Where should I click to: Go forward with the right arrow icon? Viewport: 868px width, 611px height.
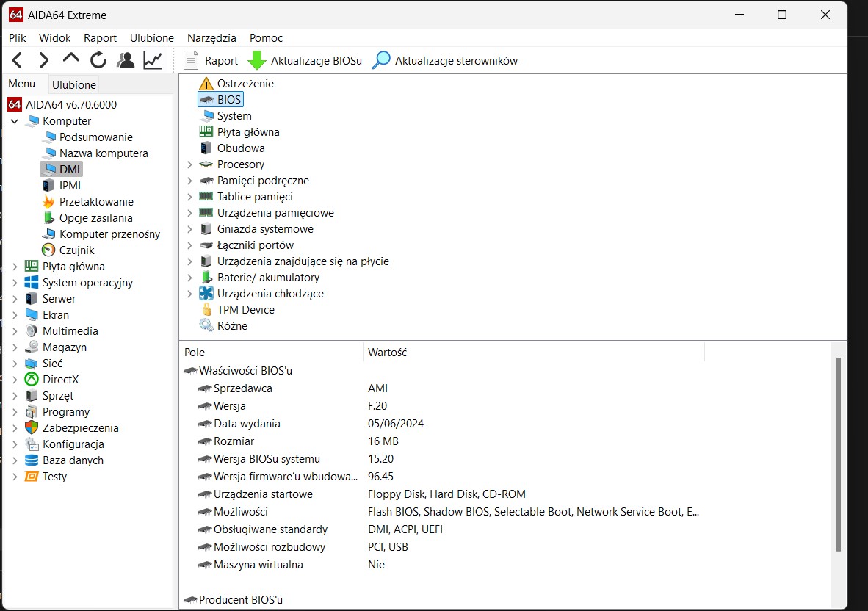pos(44,60)
